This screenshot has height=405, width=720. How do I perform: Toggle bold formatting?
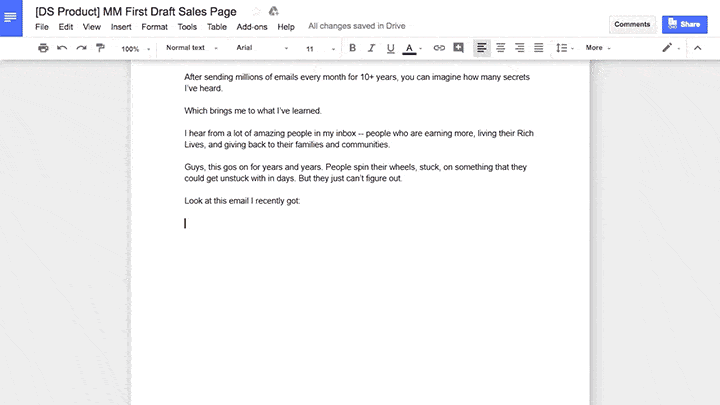[352, 48]
